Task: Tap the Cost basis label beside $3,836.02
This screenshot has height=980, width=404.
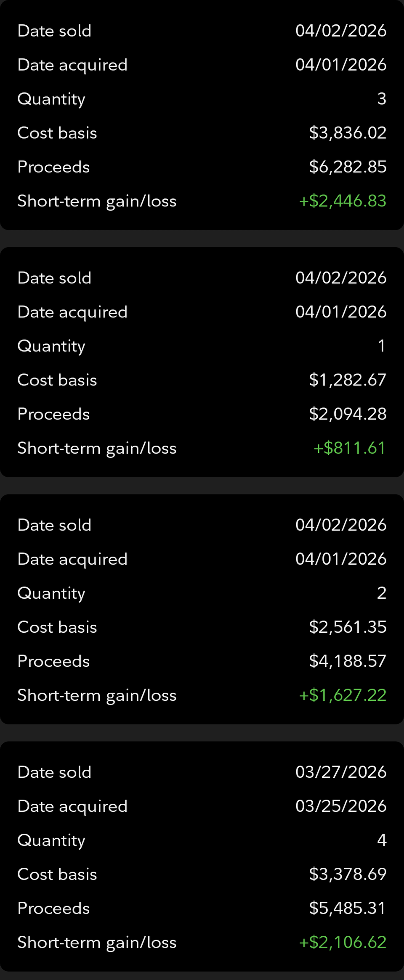Action: pyautogui.click(x=57, y=133)
